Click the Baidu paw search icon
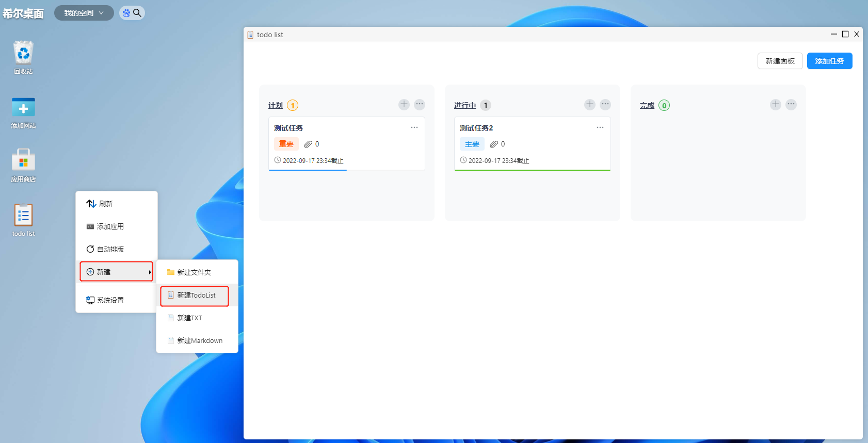 (126, 13)
